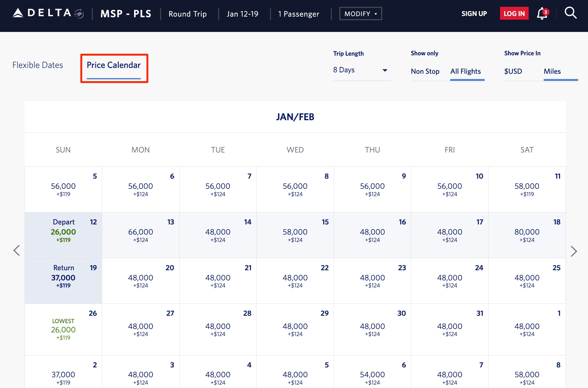Open the search magnifier icon
This screenshot has height=388, width=588.
570,13
